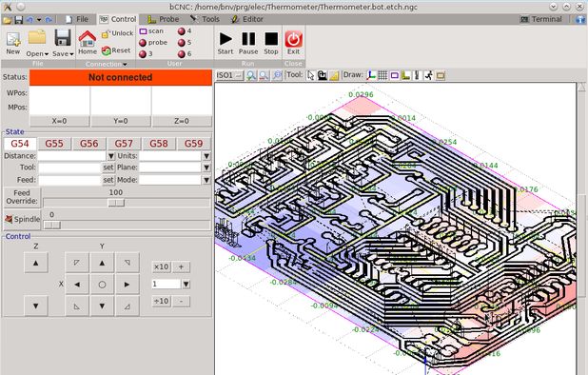
Task: Click user button 4
Action: (x=185, y=31)
